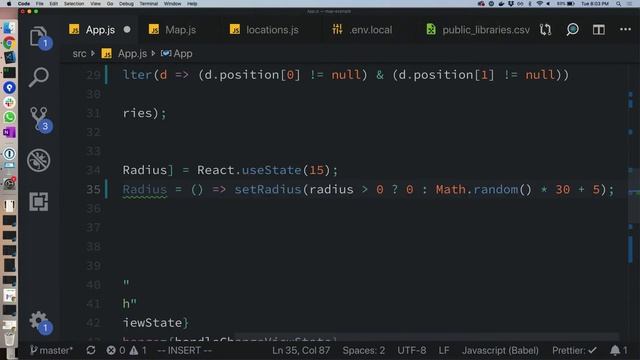Viewport: 640px width, 360px height.
Task: Open WhatsApp from the Dock
Action: [x=9, y=117]
